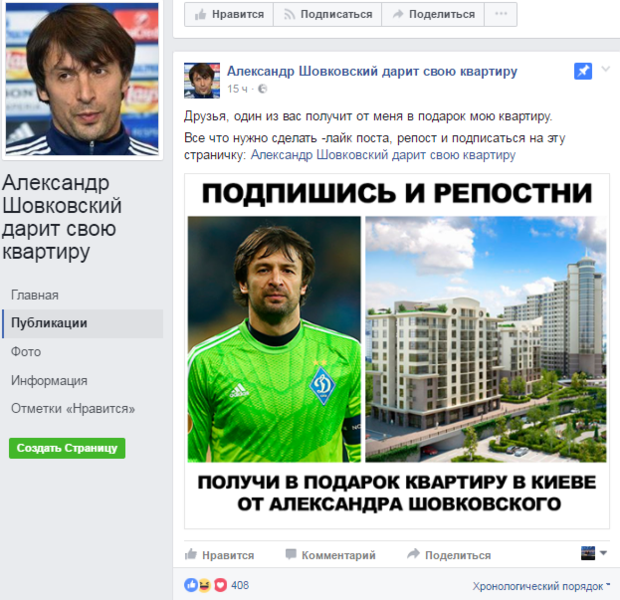Screen dimensions: 620x600
Task: Expand the post-as profile selector dropdown
Action: (x=594, y=553)
